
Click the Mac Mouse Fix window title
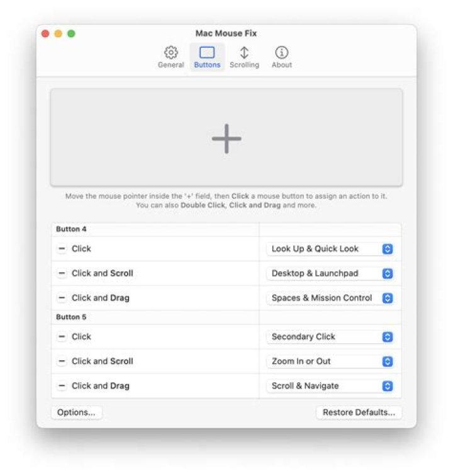(226, 33)
